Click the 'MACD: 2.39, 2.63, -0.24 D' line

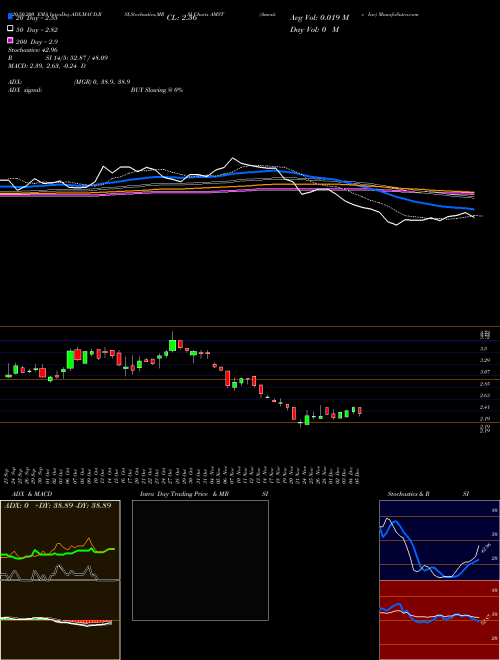pos(47,66)
